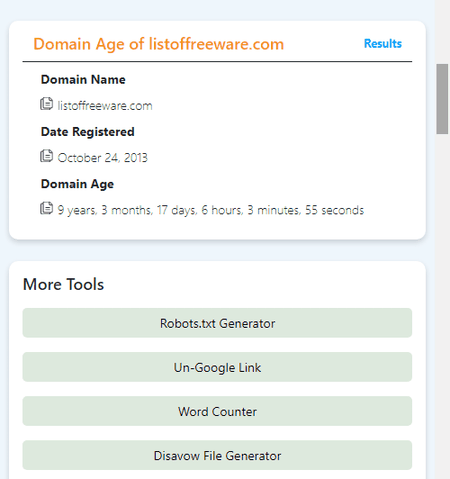Click the Domain Name bold label
450x479 pixels.
83,80
